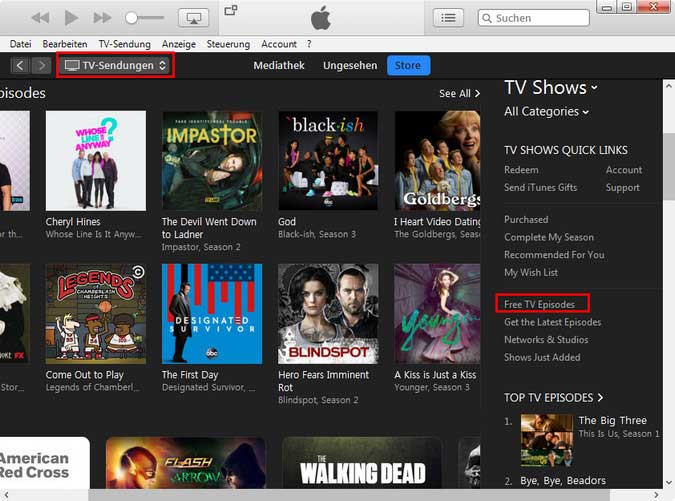Open Networks & Studios link
Viewport: 675px width, 501px height.
coord(546,340)
